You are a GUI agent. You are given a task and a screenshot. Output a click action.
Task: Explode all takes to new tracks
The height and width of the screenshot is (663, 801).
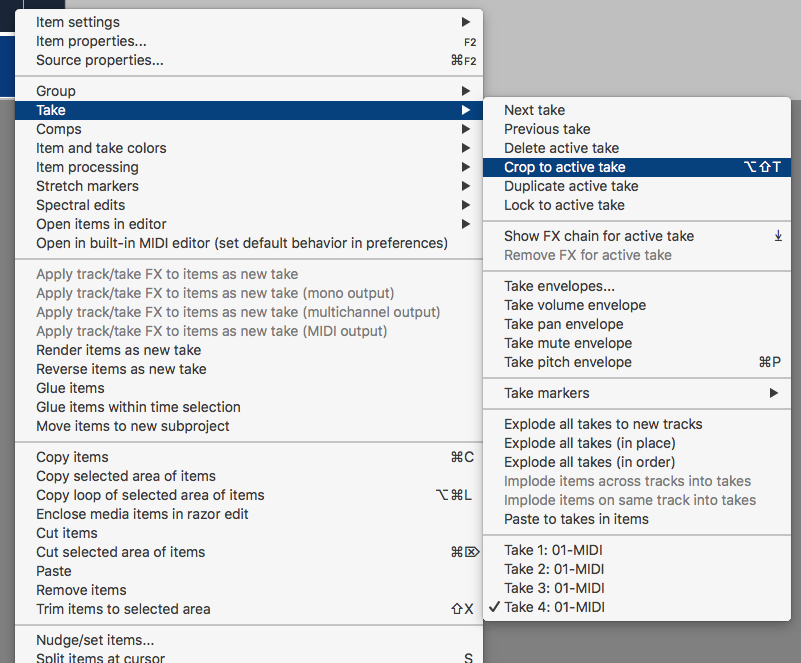(x=603, y=424)
